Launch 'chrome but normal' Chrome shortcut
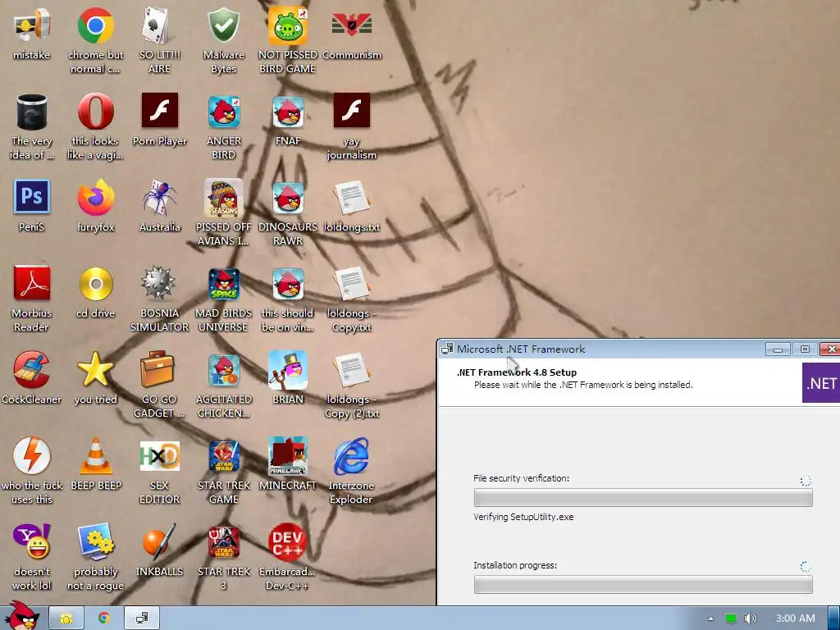Image resolution: width=840 pixels, height=630 pixels. point(95,25)
